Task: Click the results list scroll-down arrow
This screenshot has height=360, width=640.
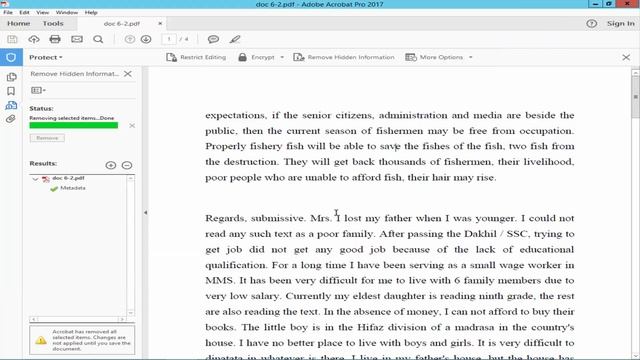Action: pos(131,313)
